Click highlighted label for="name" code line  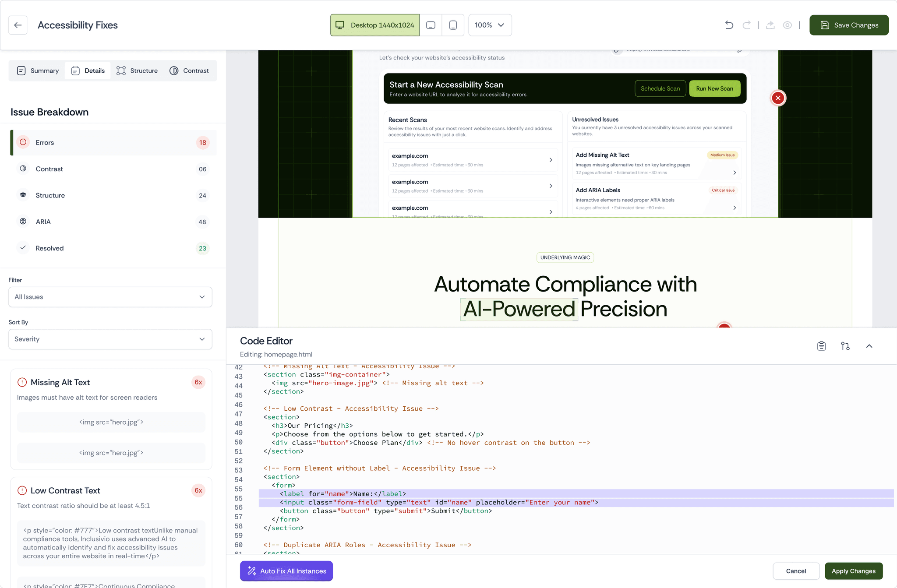coord(576,493)
